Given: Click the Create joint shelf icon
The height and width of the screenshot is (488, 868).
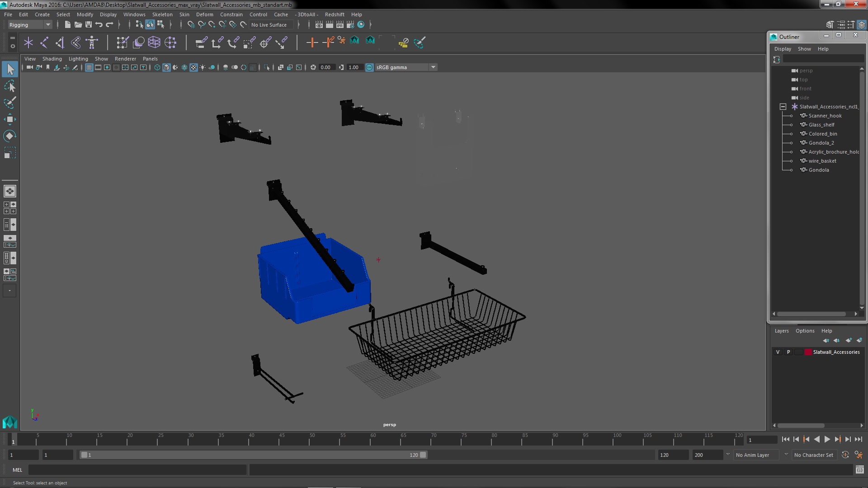Looking at the screenshot, I should pos(44,42).
